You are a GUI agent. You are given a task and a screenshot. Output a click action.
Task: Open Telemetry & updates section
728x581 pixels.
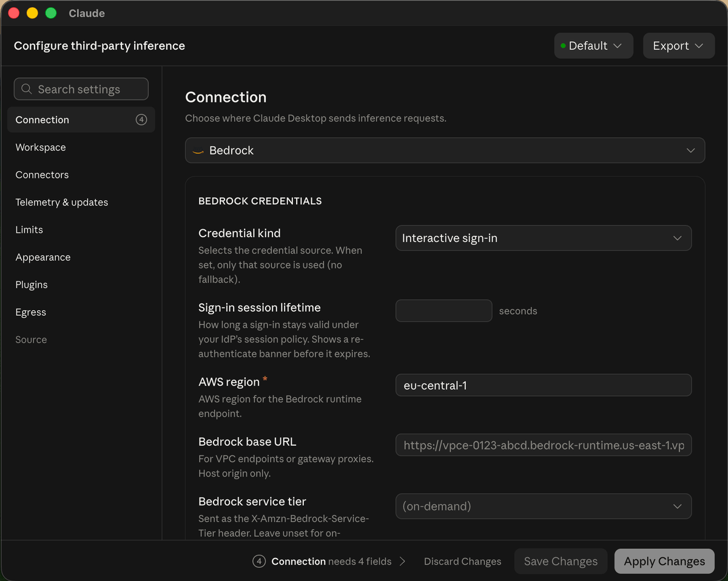pyautogui.click(x=62, y=202)
